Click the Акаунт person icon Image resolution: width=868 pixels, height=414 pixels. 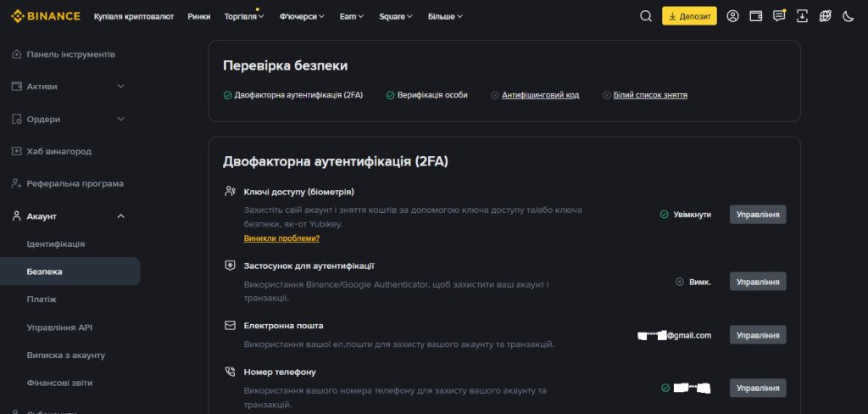[x=16, y=216]
